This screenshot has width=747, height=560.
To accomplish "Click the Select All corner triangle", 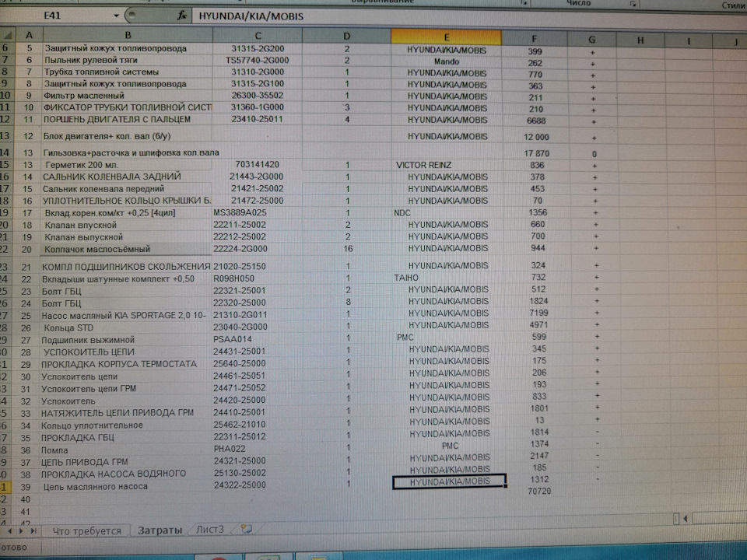I will [8, 35].
